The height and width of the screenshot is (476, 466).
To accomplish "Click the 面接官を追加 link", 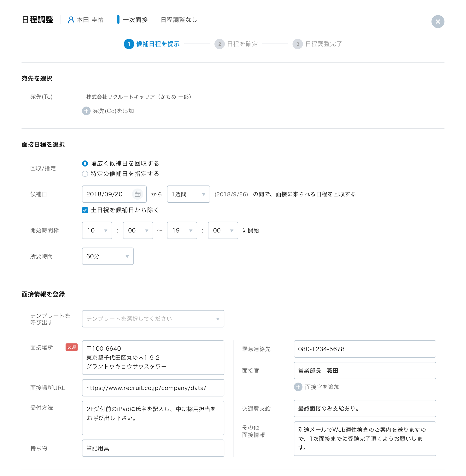I will 322,387.
